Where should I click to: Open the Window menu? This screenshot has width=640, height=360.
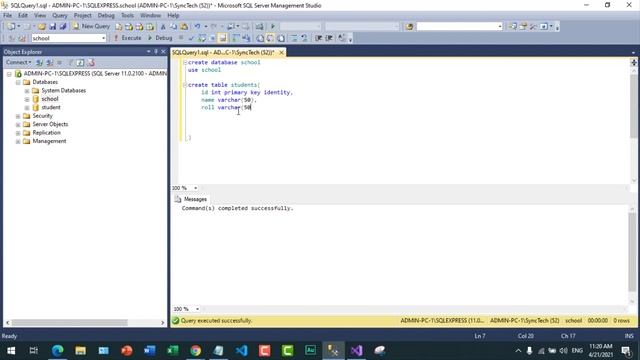pyautogui.click(x=151, y=16)
